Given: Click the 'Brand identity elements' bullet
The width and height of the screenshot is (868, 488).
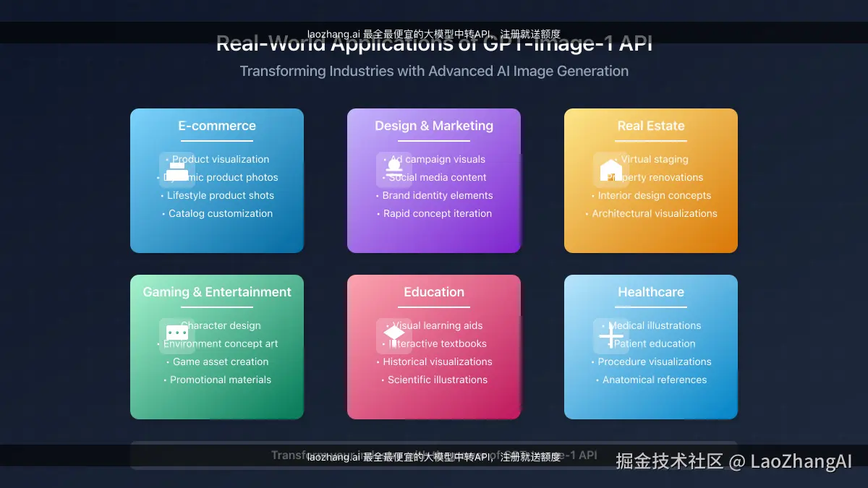Looking at the screenshot, I should (434, 195).
